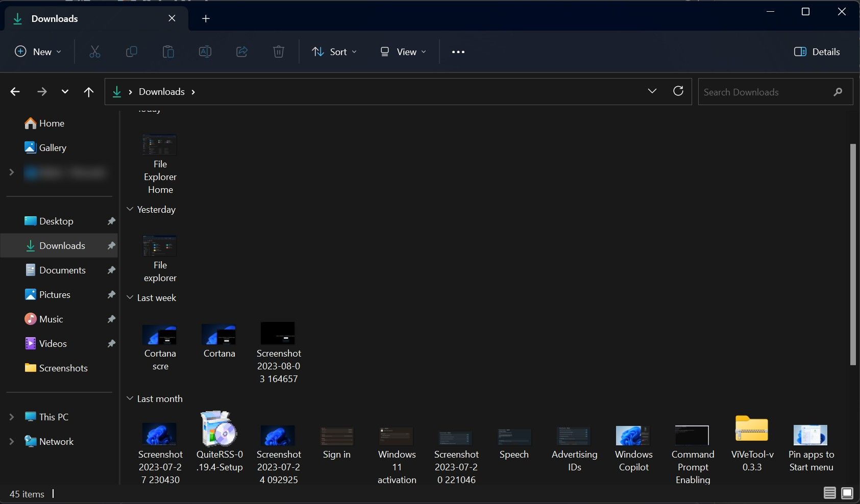Toggle the Details pane
The image size is (860, 504).
(x=816, y=52)
